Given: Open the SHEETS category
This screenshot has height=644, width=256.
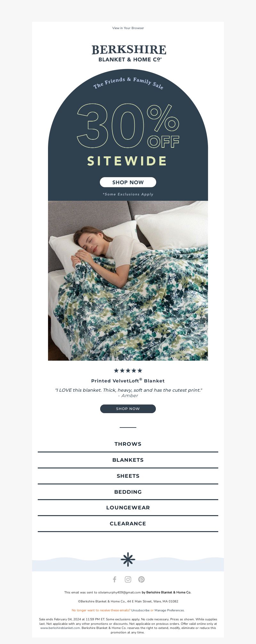Looking at the screenshot, I should [128, 476].
